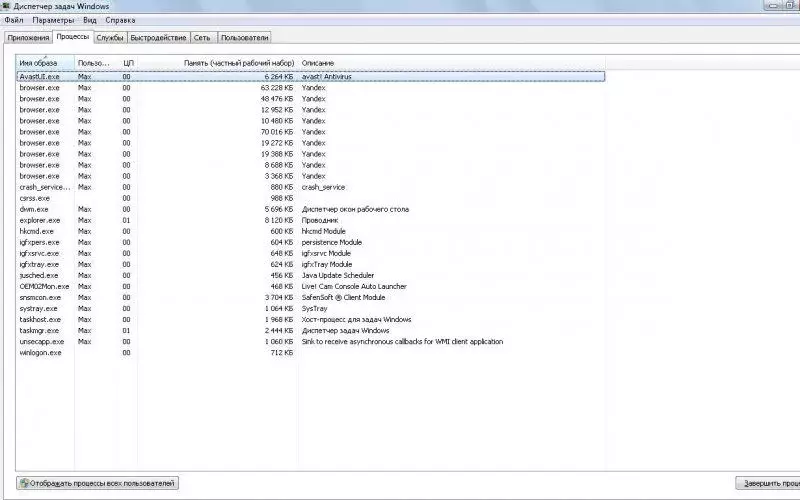Click the Sink to receive asynchronous callbacks description
Screen dimensions: 800x500
pos(402,342)
